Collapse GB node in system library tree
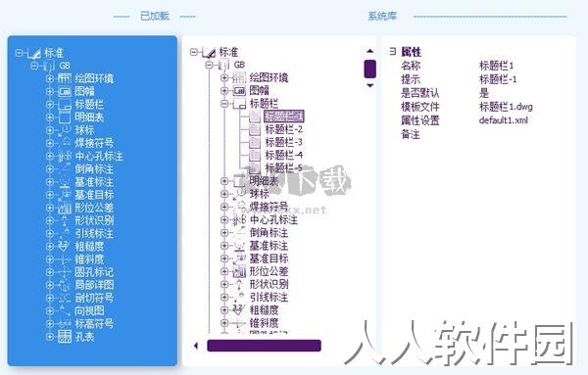 point(210,66)
